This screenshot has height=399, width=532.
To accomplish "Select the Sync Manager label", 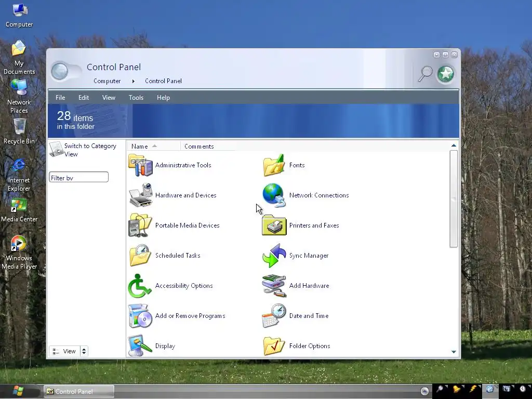I will (x=309, y=256).
